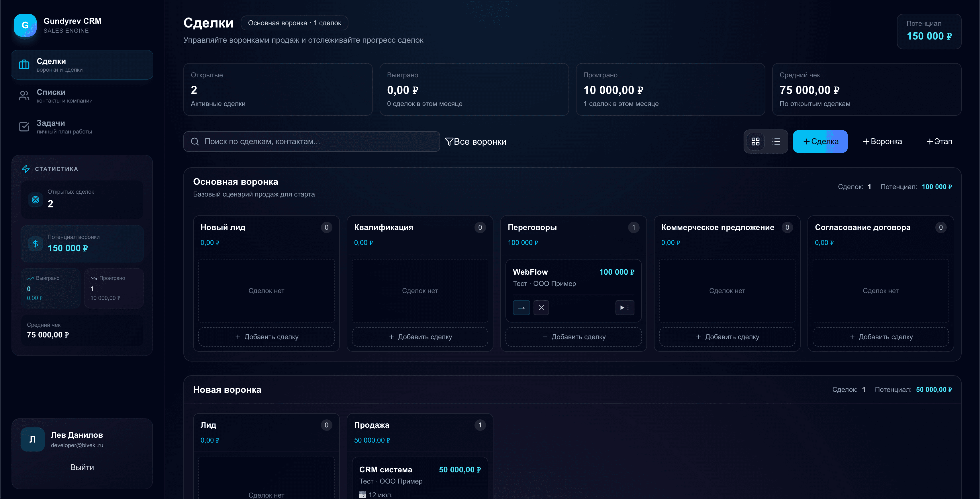Mark WebFlow deal lost via X icon
The width and height of the screenshot is (980, 499).
[541, 307]
